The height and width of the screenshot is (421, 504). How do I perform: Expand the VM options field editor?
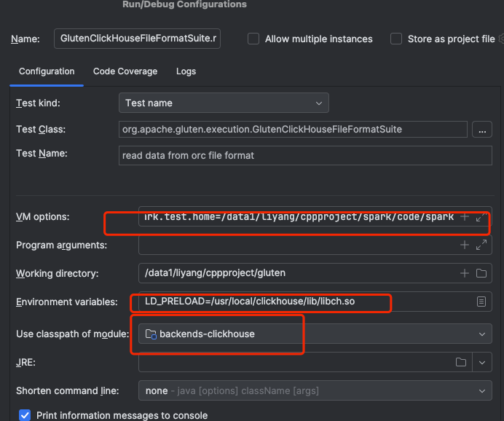tap(481, 217)
